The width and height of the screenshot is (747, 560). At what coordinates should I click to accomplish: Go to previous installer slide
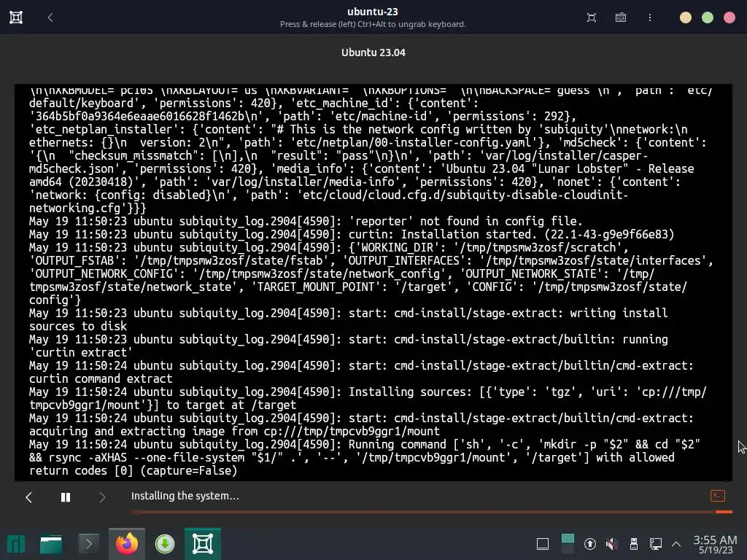point(28,497)
